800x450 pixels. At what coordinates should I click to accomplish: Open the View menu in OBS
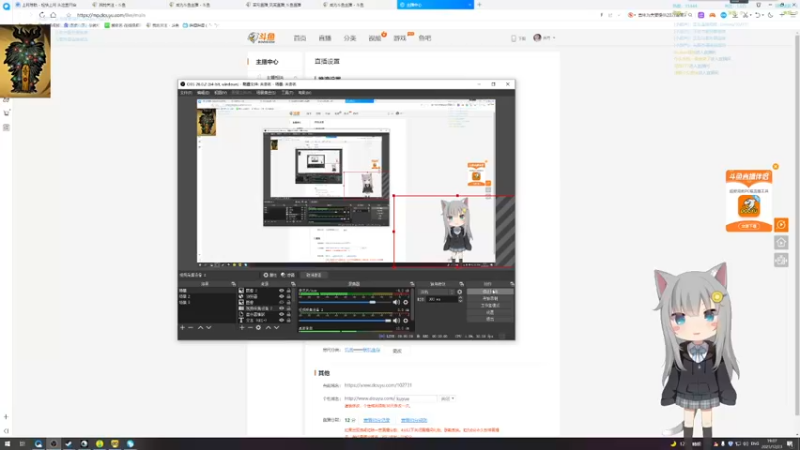220,93
